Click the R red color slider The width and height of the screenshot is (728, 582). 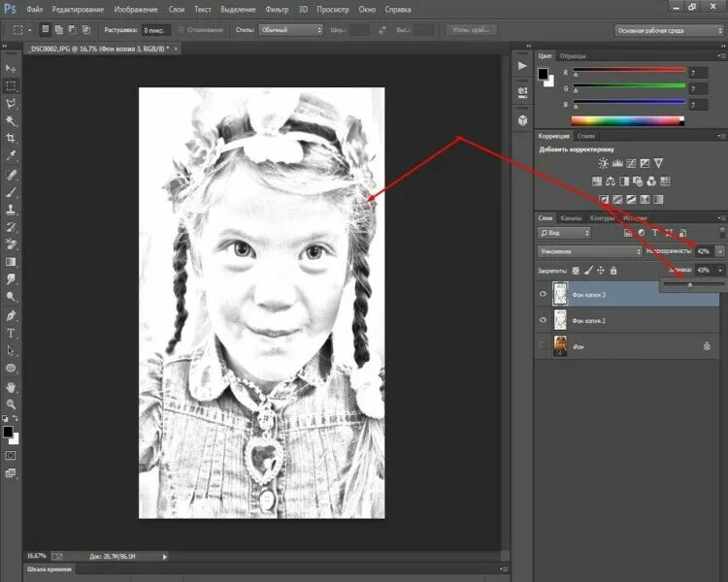pyautogui.click(x=629, y=71)
